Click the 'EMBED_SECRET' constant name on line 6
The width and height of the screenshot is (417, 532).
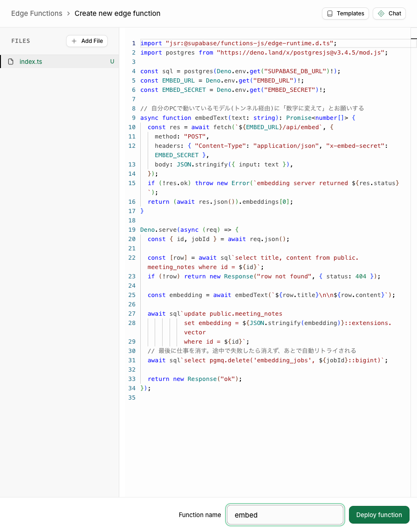click(x=184, y=90)
